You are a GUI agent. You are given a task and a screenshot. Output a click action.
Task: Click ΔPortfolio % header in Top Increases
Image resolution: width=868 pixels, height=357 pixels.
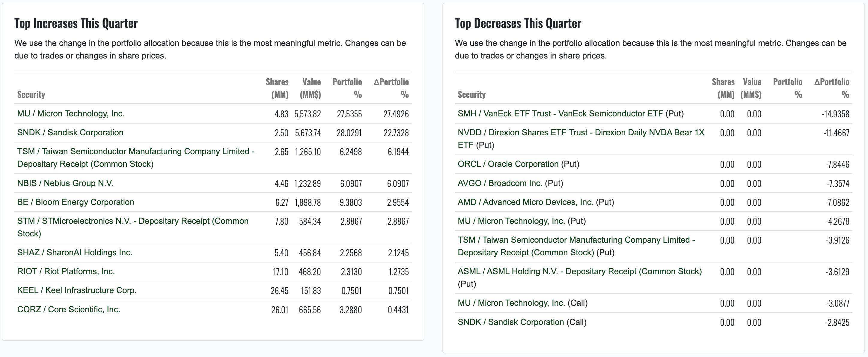(391, 88)
